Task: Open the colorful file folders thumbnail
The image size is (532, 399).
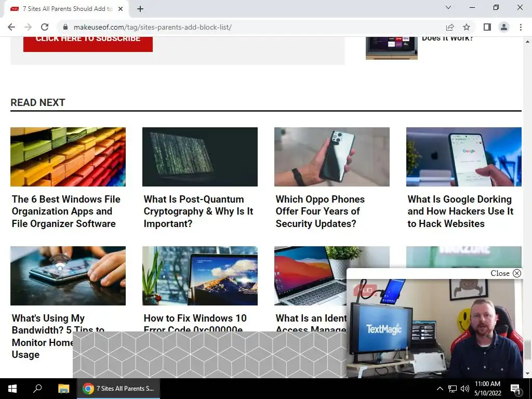Action: pyautogui.click(x=68, y=157)
